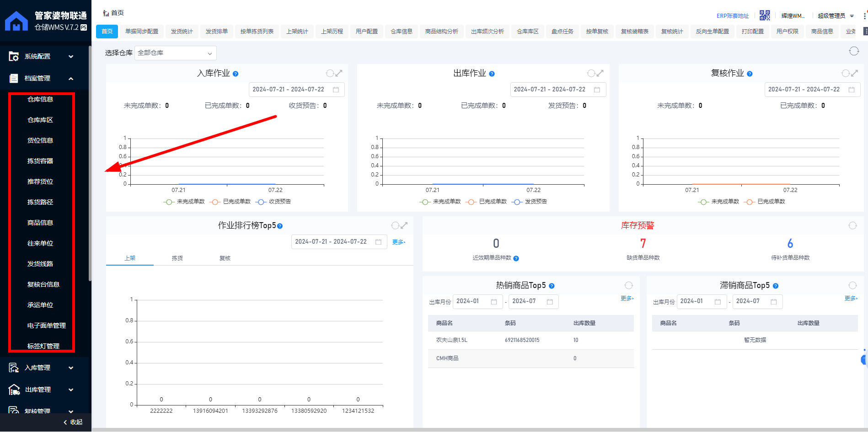Open 商品信息 in sidebar submenu
The width and height of the screenshot is (868, 432).
(x=40, y=223)
